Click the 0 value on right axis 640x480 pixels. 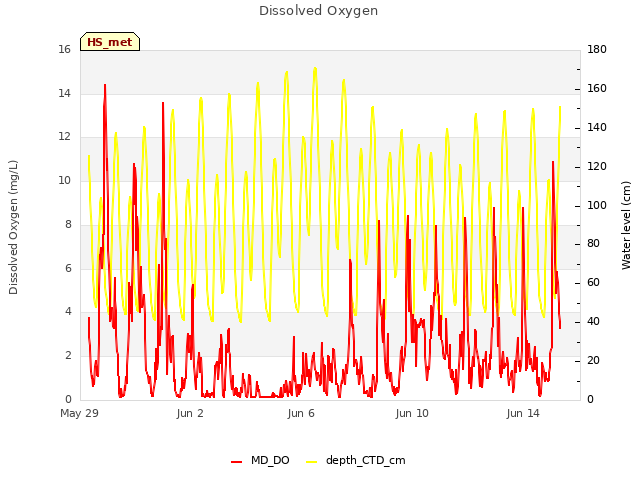(590, 399)
